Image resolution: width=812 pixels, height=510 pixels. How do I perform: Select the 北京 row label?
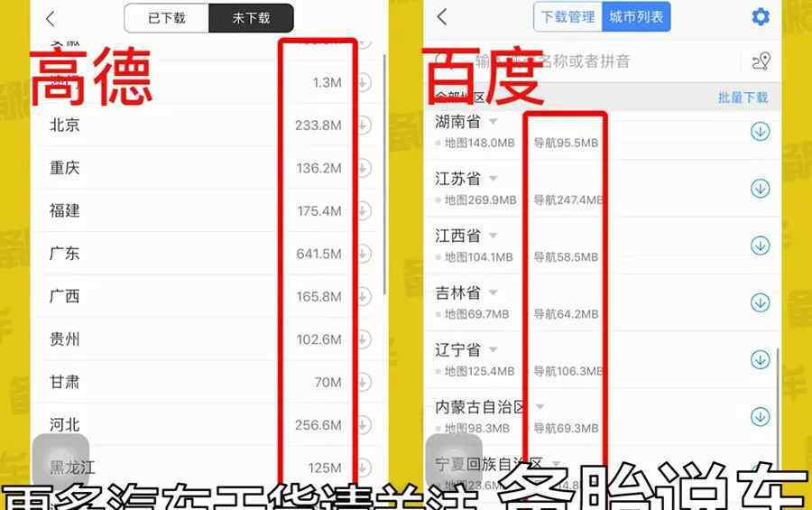pos(65,125)
